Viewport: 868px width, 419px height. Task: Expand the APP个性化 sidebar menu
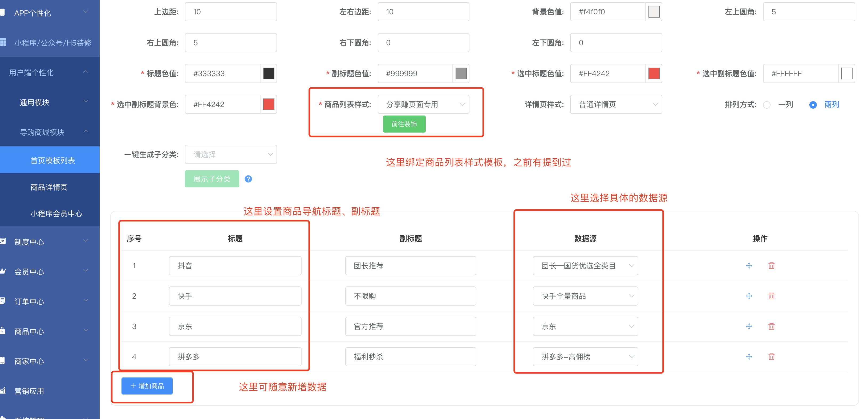click(x=50, y=13)
